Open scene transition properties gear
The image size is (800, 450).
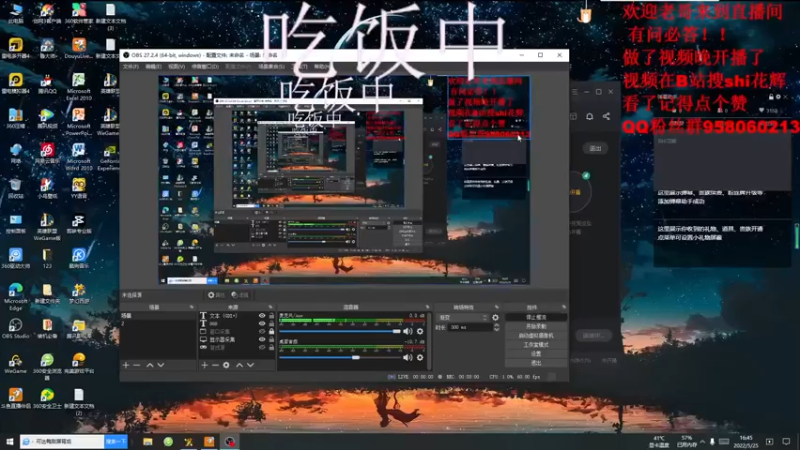coord(495,317)
